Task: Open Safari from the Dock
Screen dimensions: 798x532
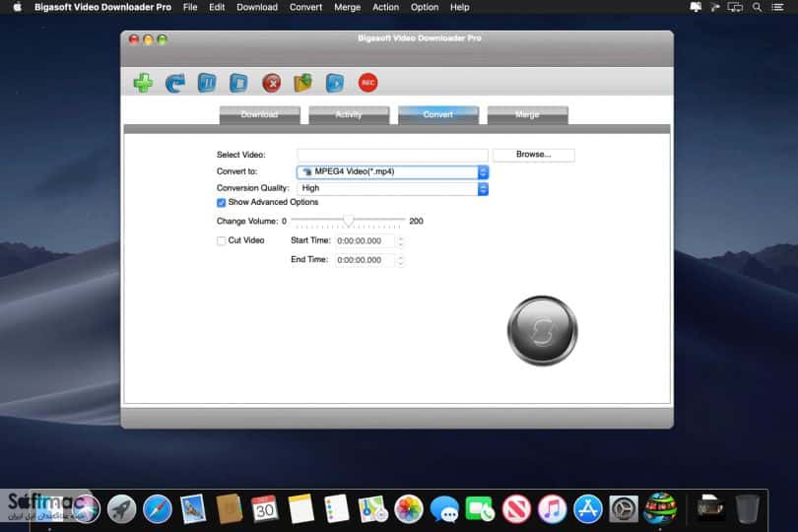Action: tap(158, 508)
